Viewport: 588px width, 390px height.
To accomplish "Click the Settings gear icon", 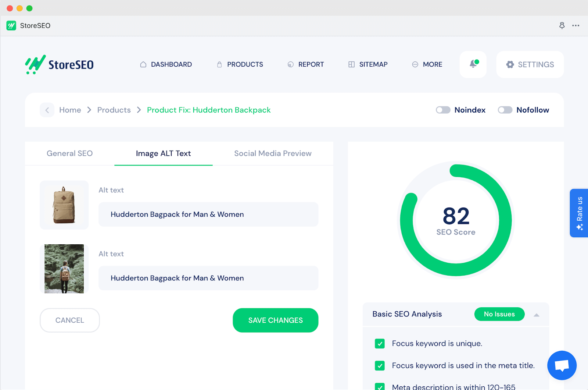I will 510,64.
